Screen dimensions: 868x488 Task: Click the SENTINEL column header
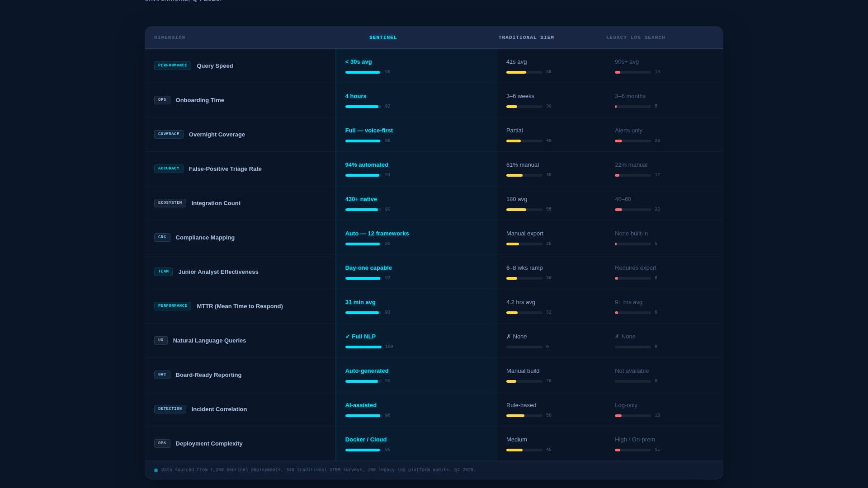[383, 38]
